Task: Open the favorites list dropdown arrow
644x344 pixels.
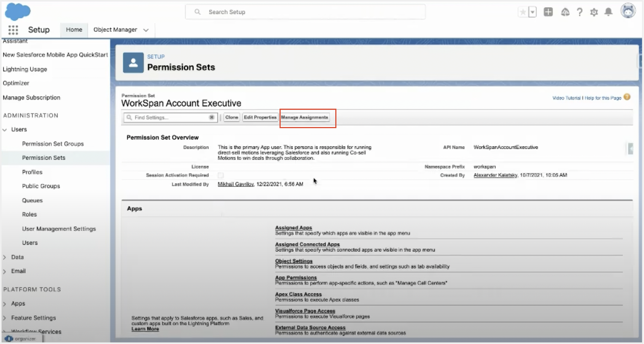Action: pos(532,12)
